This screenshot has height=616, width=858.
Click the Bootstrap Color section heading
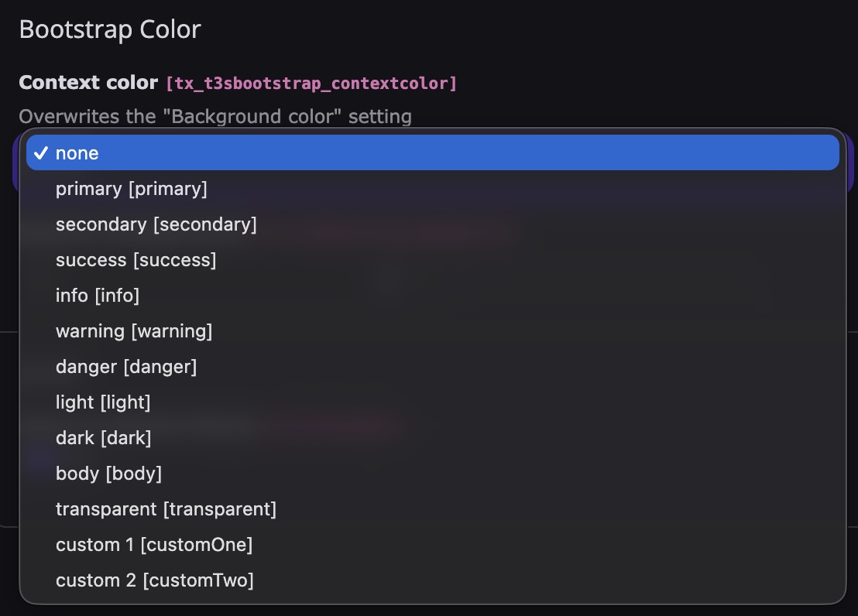pos(110,29)
